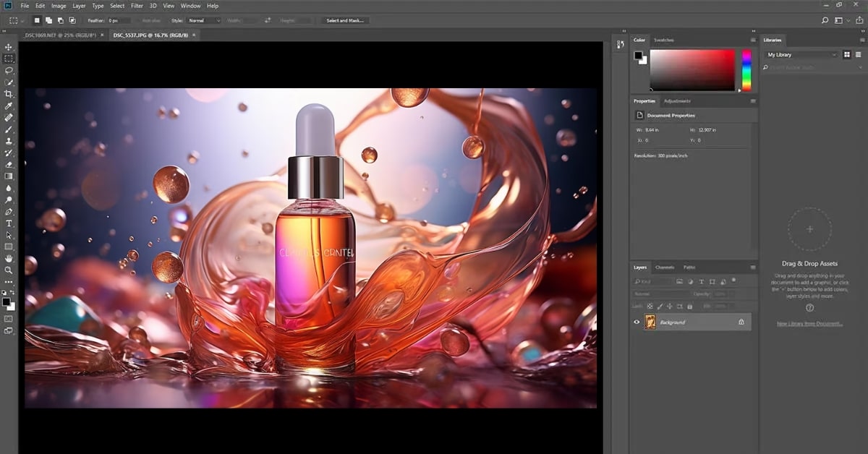Open the workspace switcher dropdown
Screen dimensions: 868x454
click(841, 20)
